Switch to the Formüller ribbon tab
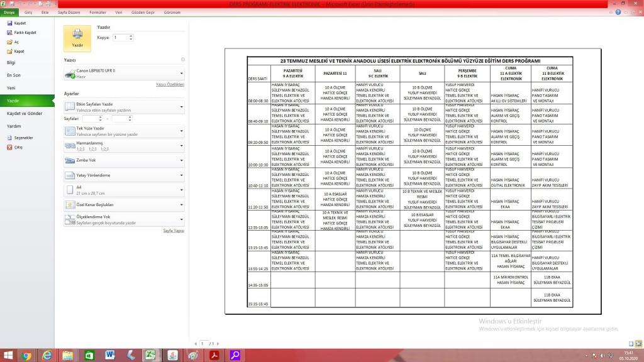The height and width of the screenshot is (362, 644). click(97, 12)
